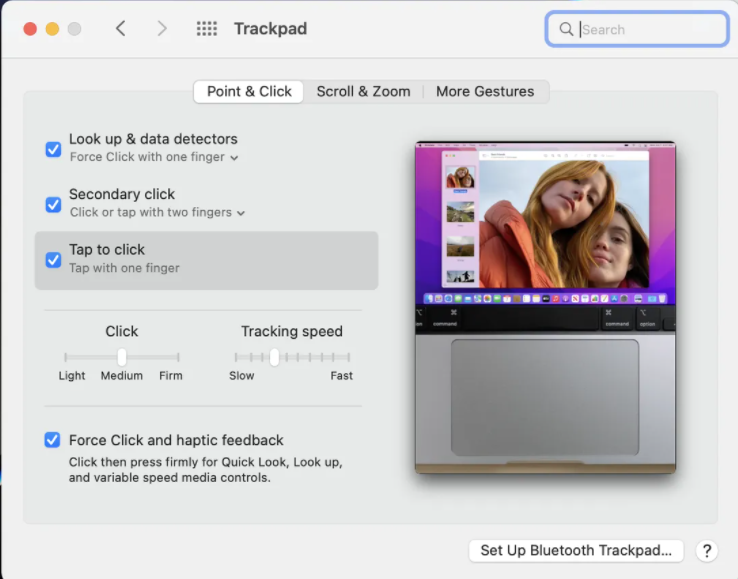
Task: Toggle Force Click and haptic feedback
Action: pyautogui.click(x=52, y=440)
